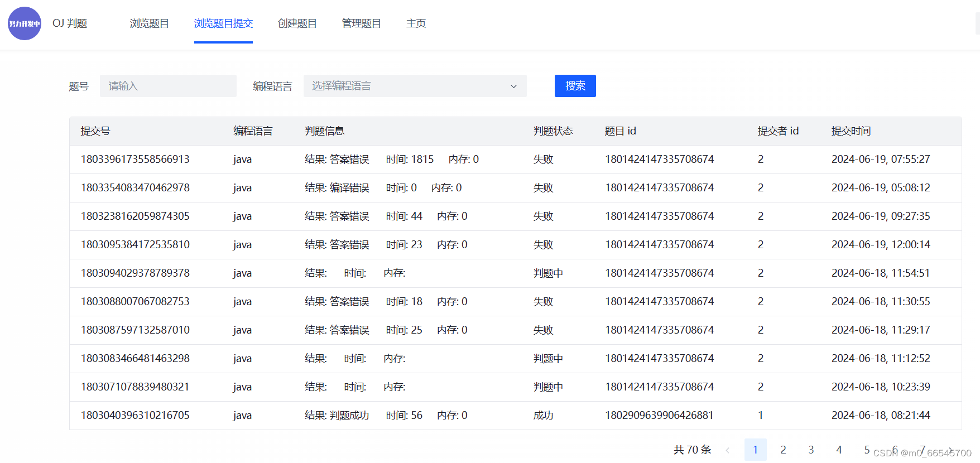Click timestamp 2024-06-19, 07:55:27
Image resolution: width=980 pixels, height=463 pixels.
[x=881, y=160]
